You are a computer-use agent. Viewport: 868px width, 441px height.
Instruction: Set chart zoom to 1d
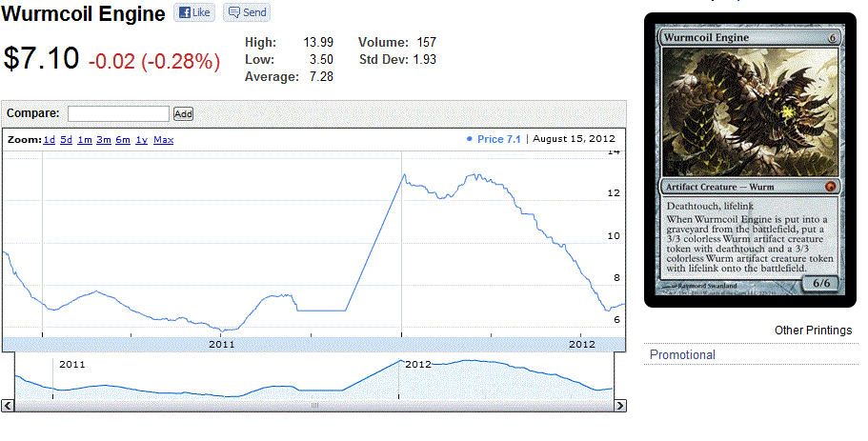tap(50, 140)
